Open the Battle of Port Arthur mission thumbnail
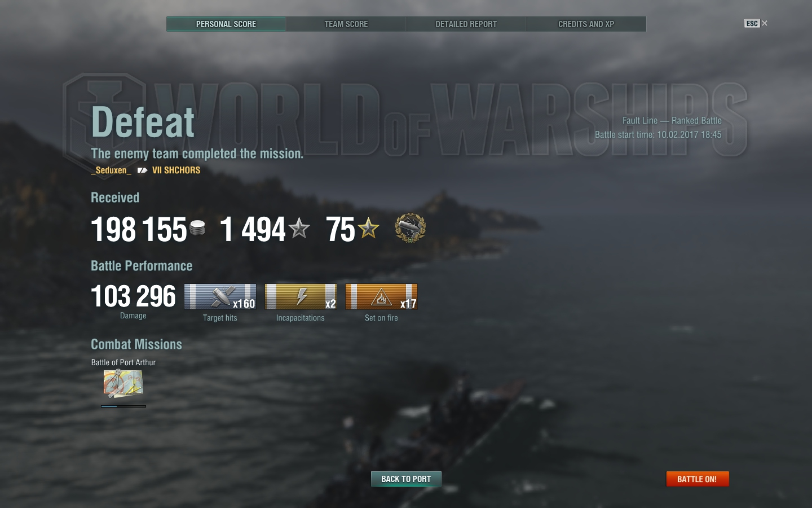The image size is (812, 508). point(123,384)
